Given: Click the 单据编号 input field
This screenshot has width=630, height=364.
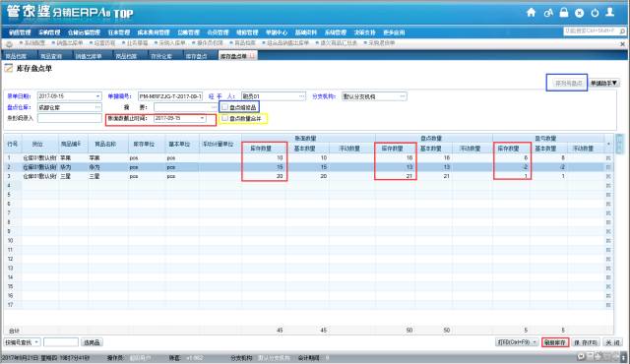Looking at the screenshot, I should pyautogui.click(x=170, y=96).
